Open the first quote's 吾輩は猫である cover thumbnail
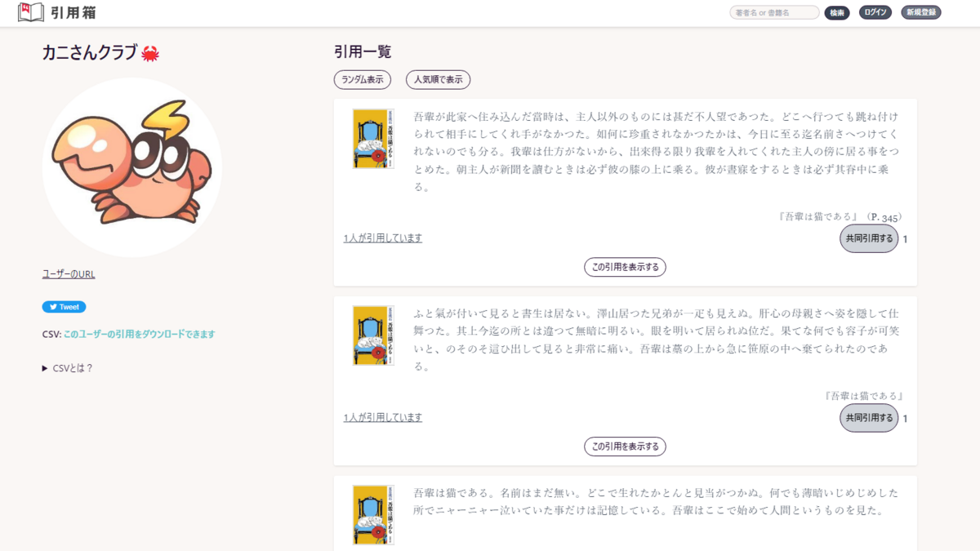 coord(372,138)
